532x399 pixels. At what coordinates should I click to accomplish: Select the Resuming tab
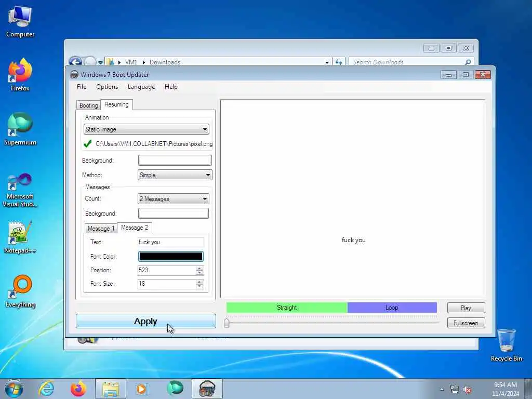[x=116, y=104]
